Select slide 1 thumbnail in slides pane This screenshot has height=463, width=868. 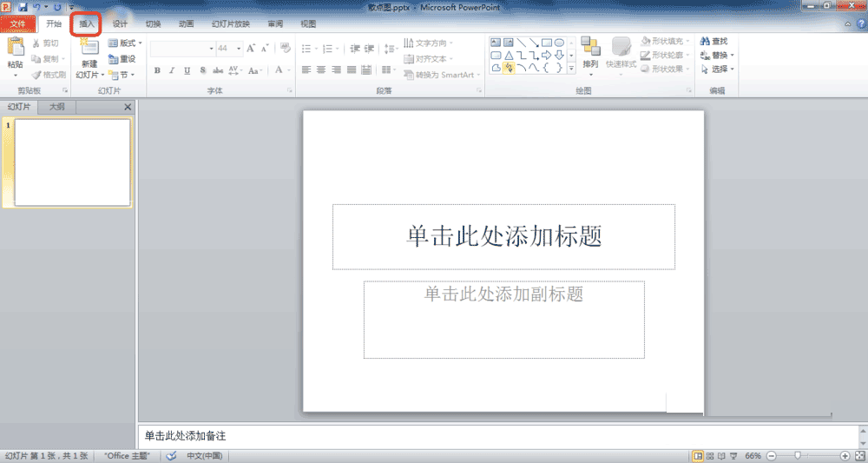click(73, 162)
